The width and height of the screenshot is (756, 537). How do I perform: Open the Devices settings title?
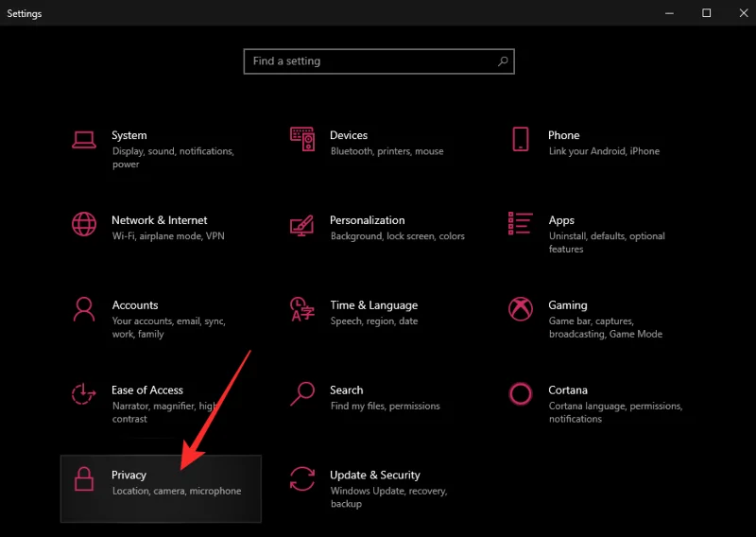click(x=349, y=135)
